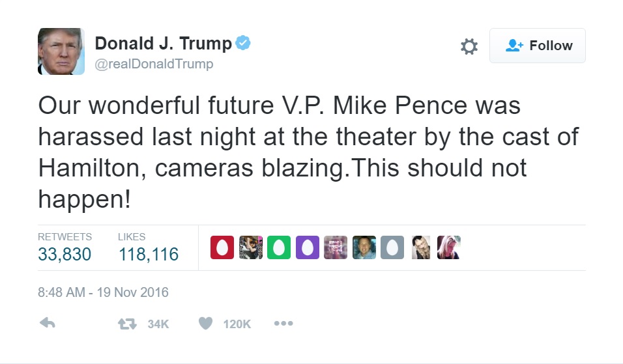Screen dimensions: 623x364
Task: Click the reply arrow icon
Action: tap(48, 323)
